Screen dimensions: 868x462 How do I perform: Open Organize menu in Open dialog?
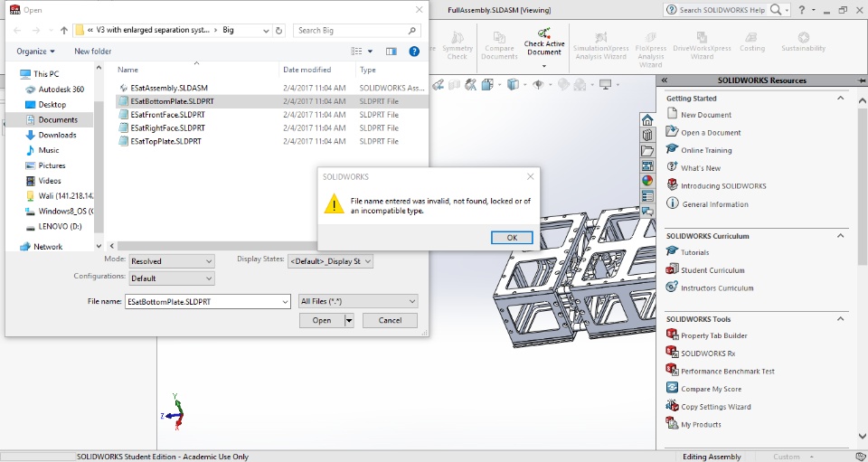click(x=35, y=52)
